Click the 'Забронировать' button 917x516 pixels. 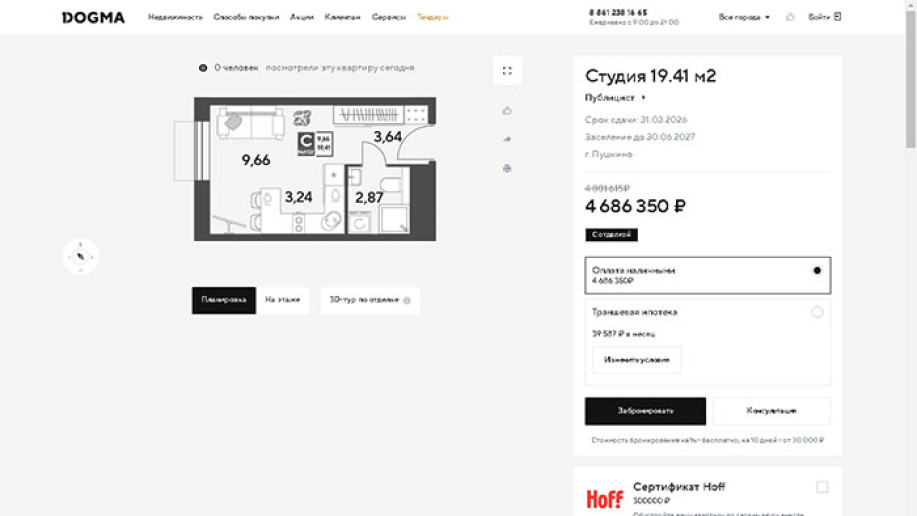645,411
